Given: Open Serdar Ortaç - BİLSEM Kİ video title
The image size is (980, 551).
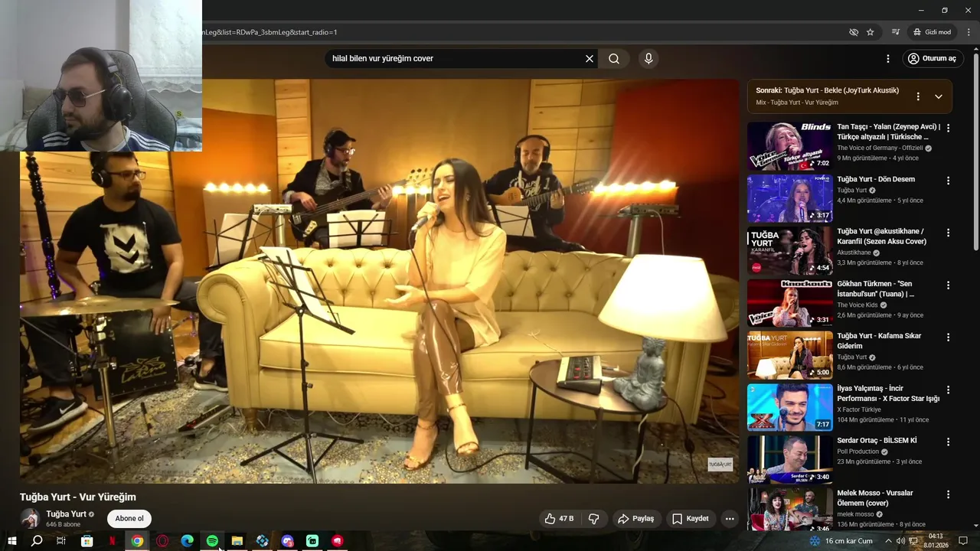Looking at the screenshot, I should [877, 441].
